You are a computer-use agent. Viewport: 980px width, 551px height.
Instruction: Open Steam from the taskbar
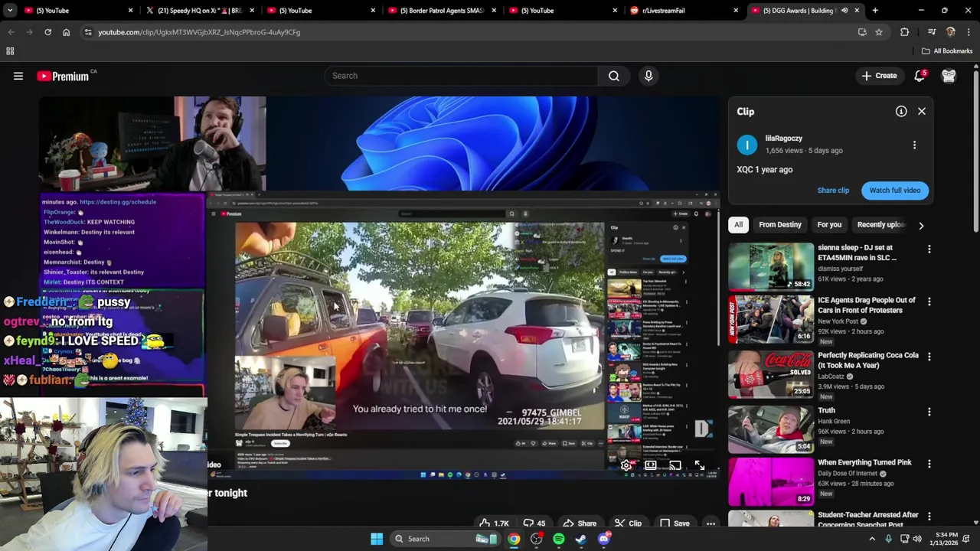pos(581,539)
